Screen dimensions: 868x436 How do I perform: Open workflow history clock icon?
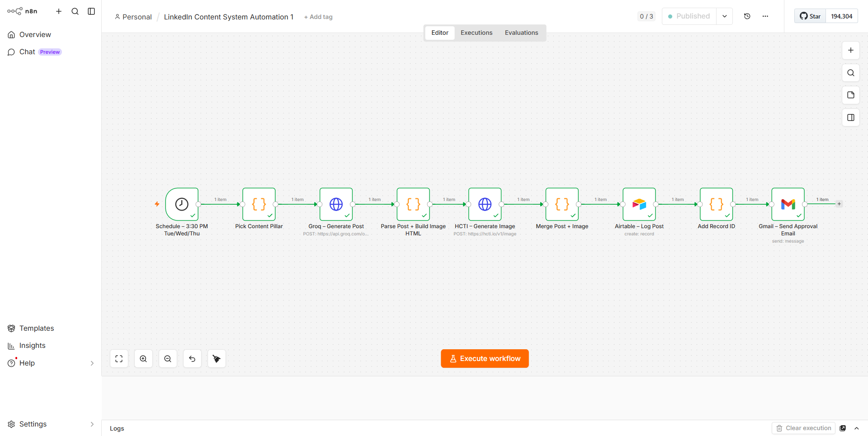click(747, 16)
